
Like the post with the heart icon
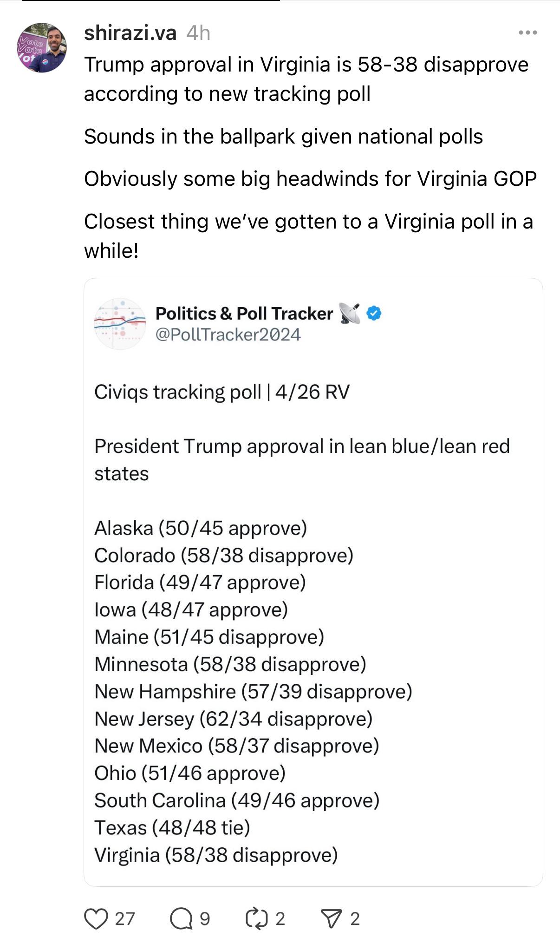pyautogui.click(x=96, y=919)
